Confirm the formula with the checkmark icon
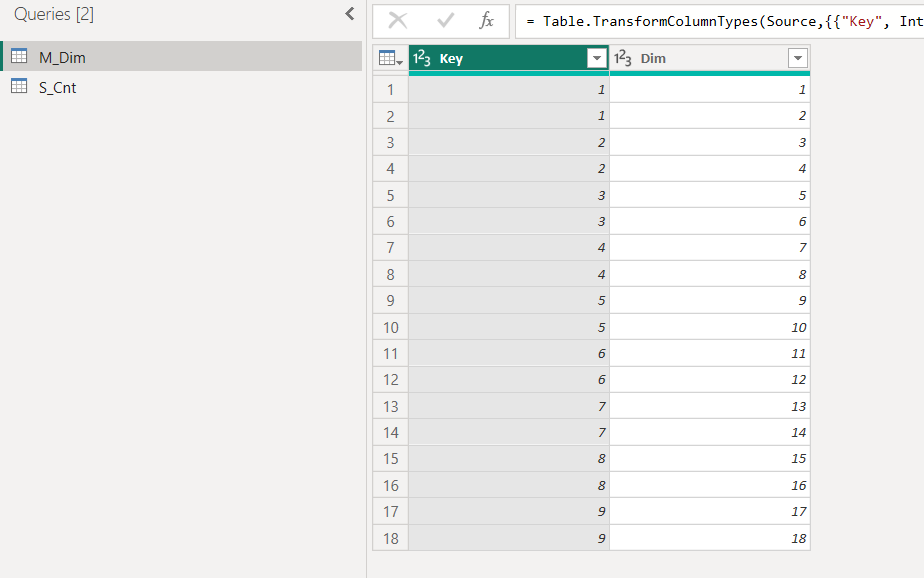This screenshot has height=578, width=924. point(446,21)
